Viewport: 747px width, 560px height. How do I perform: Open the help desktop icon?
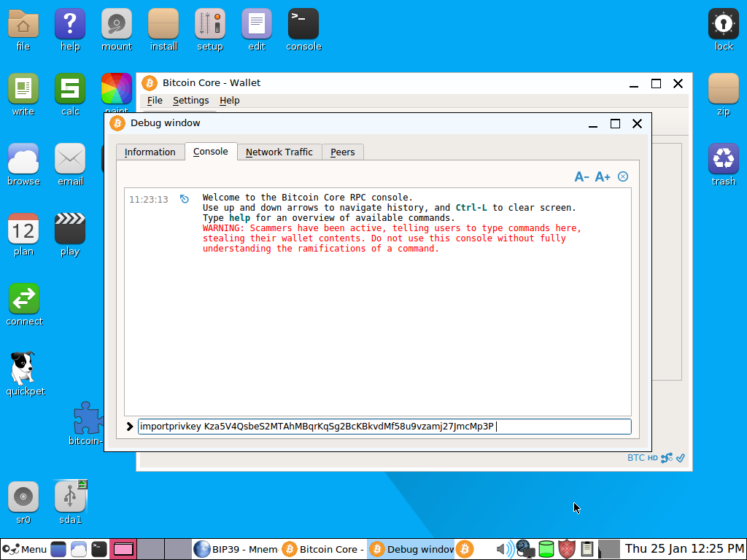pyautogui.click(x=70, y=30)
